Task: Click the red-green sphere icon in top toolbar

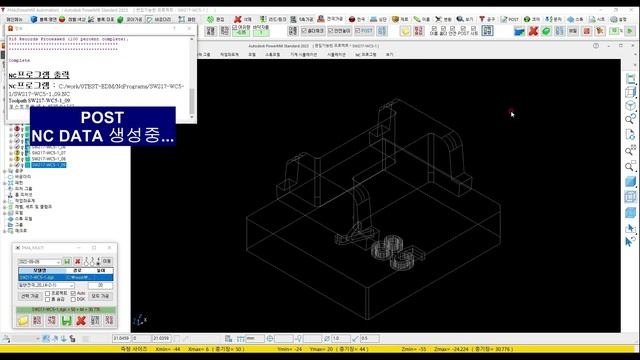Action: [62, 19]
